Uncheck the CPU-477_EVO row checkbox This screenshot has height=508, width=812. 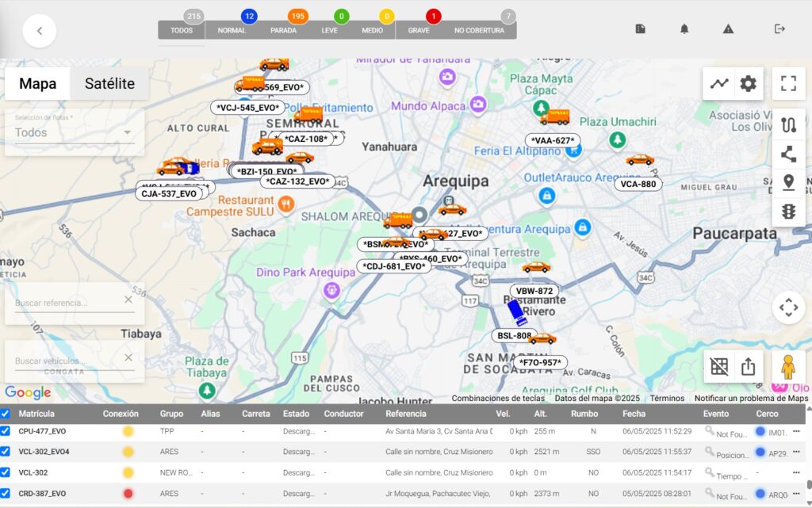pos(6,431)
